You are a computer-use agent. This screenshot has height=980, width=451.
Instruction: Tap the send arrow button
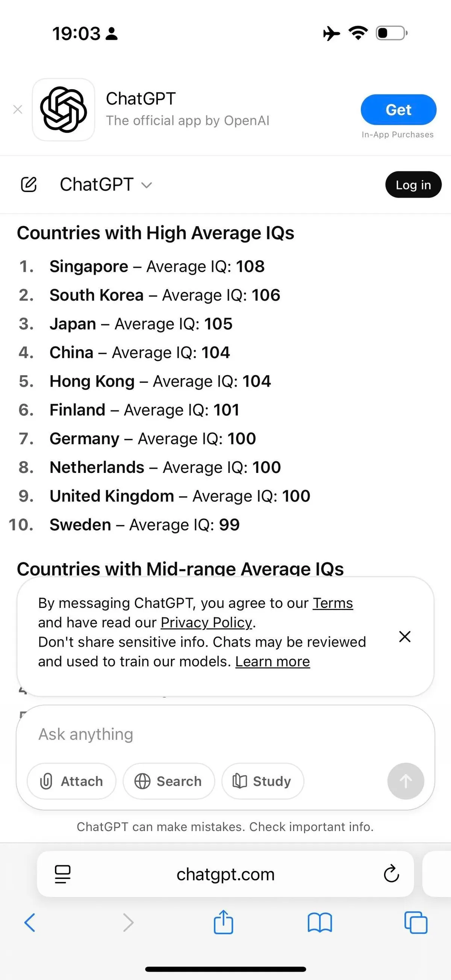pyautogui.click(x=406, y=782)
